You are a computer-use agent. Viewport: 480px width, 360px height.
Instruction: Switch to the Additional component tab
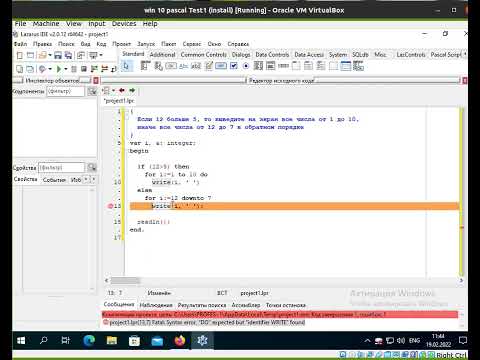pyautogui.click(x=162, y=54)
